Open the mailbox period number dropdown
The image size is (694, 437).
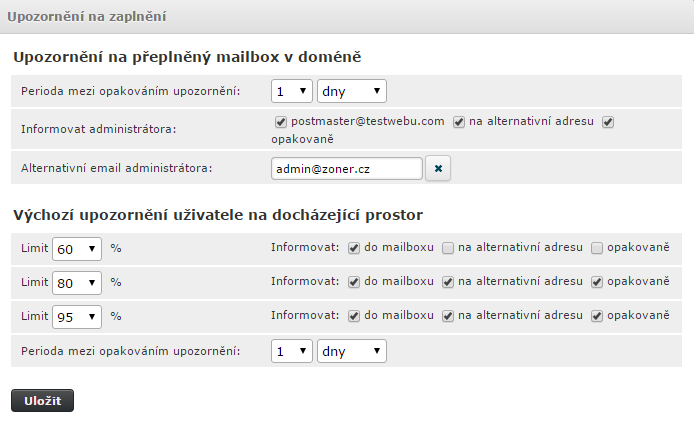pyautogui.click(x=291, y=91)
